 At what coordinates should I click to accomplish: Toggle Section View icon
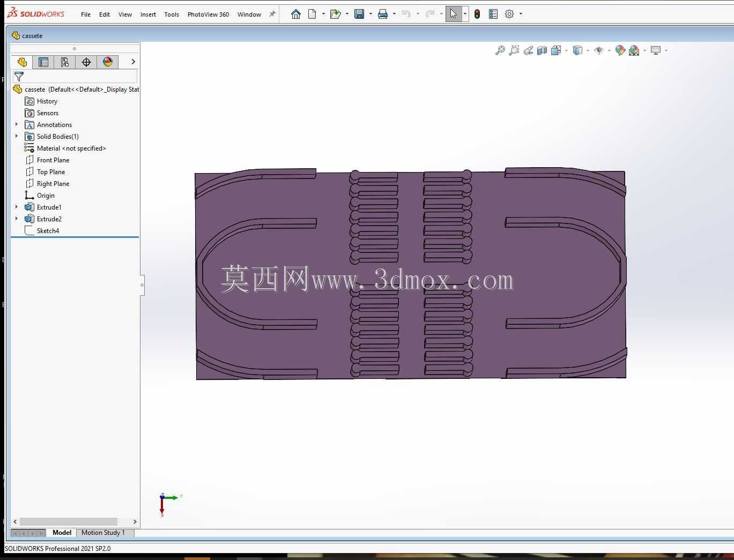tap(542, 50)
